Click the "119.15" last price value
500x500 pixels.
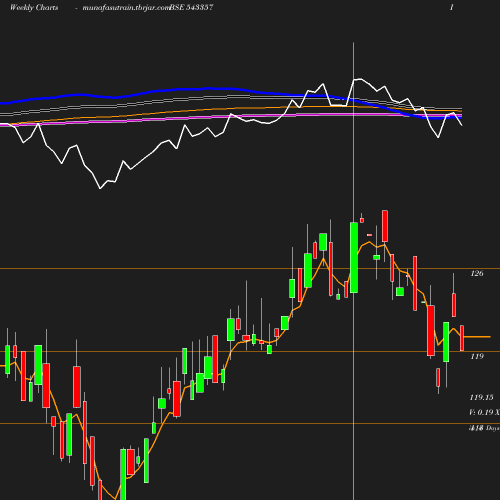click(482, 397)
